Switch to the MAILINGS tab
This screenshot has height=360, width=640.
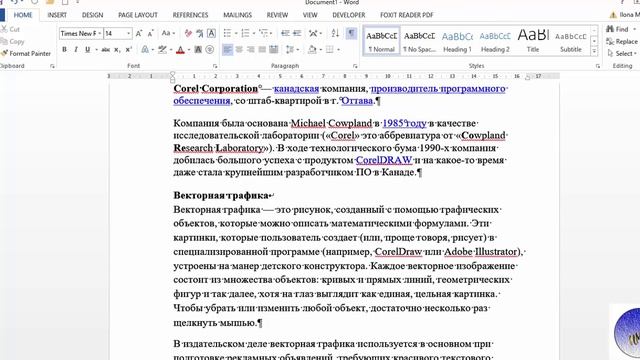click(x=238, y=15)
